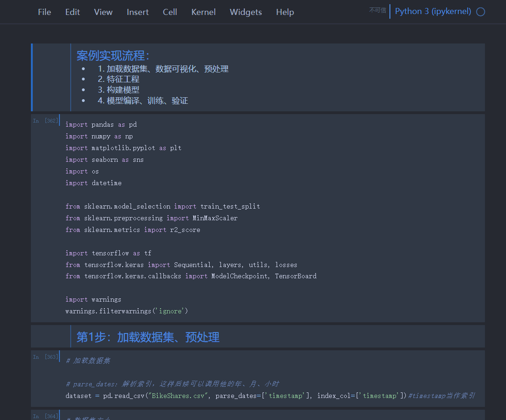
Task: Click the 'import datetime' line
Action: pos(94,183)
